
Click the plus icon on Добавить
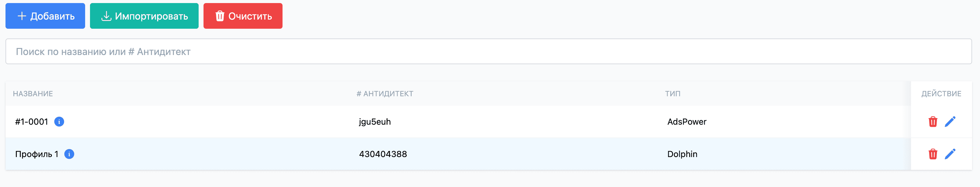(21, 16)
